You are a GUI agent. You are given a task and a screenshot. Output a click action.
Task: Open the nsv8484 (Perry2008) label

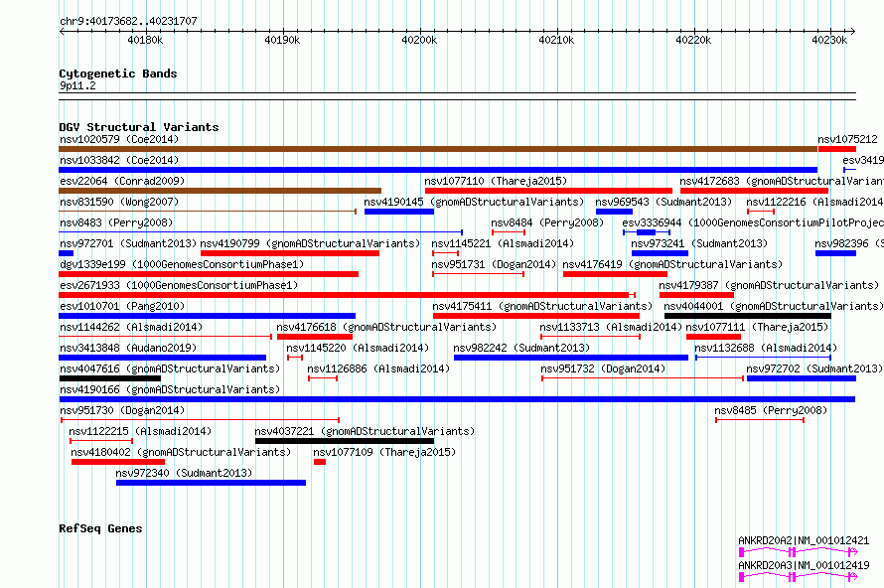(547, 222)
